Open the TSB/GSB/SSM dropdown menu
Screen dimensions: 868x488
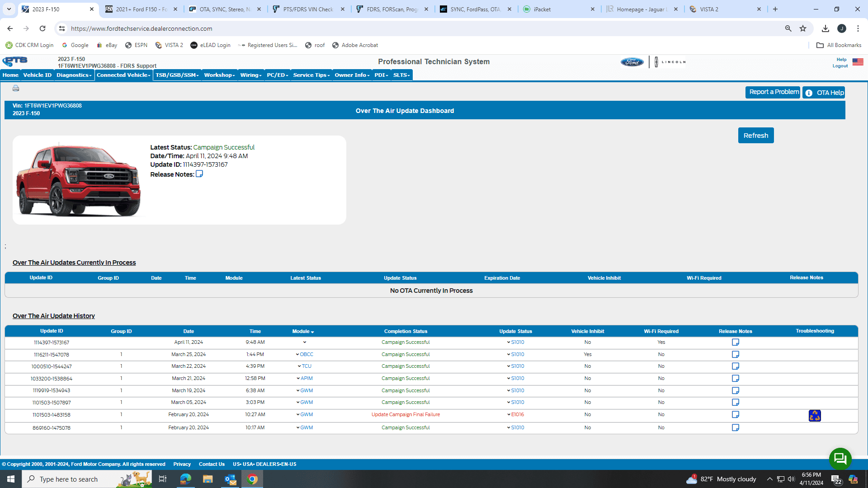[177, 75]
